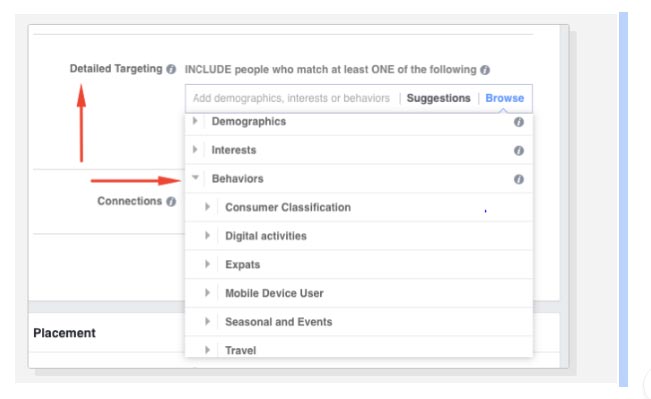Image resolution: width=651 pixels, height=399 pixels.
Task: Expand Expats subcategory arrow
Action: (x=208, y=264)
